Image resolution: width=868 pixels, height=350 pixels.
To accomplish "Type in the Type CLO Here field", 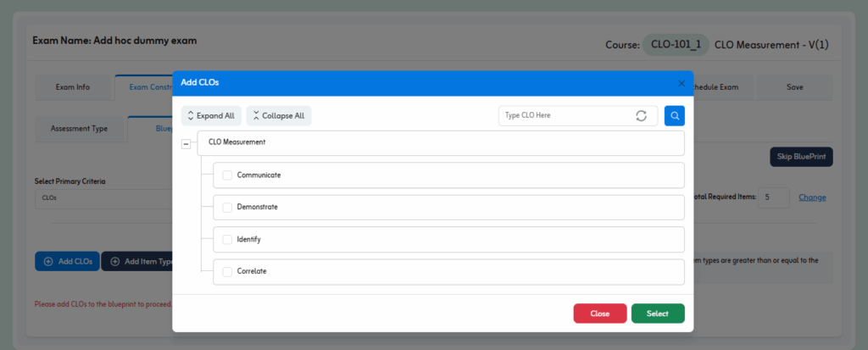I will pyautogui.click(x=564, y=115).
